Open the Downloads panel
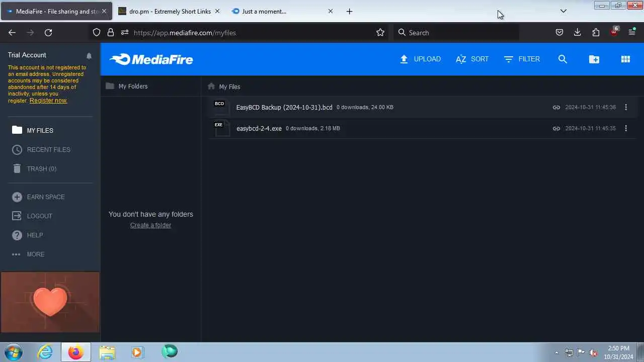Viewport: 644px width, 362px height. pos(578,32)
